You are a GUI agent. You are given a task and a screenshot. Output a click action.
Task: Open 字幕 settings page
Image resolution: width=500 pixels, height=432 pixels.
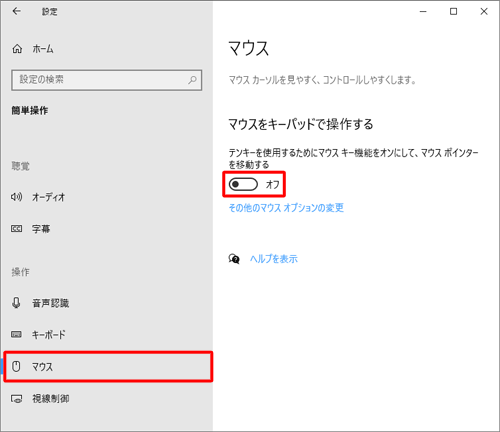pos(107,229)
